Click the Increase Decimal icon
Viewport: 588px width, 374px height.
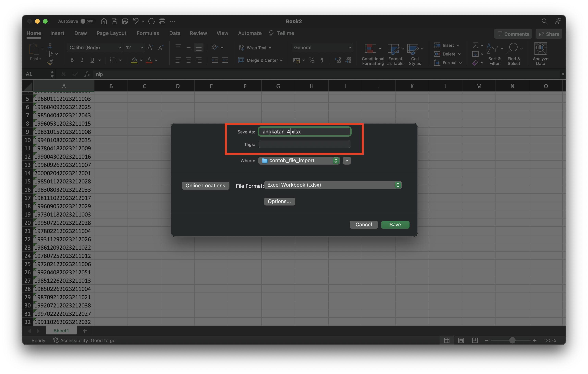click(x=338, y=60)
